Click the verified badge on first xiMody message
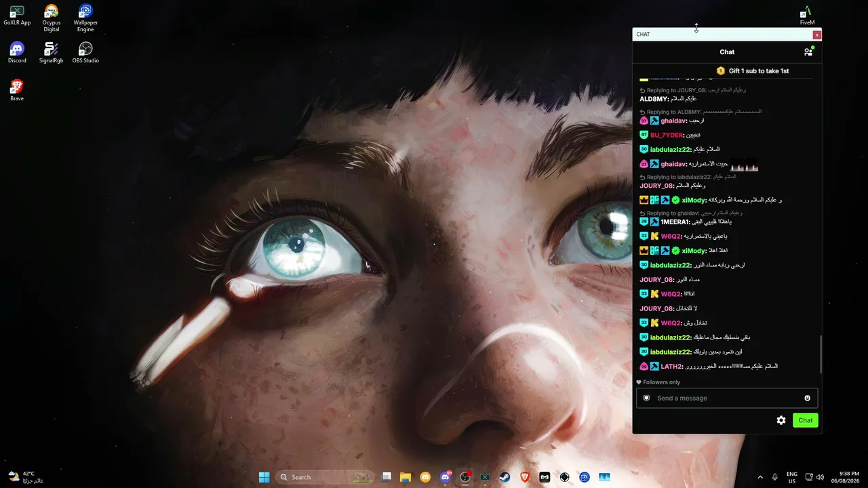Screen dimensions: 868x488 675,200
